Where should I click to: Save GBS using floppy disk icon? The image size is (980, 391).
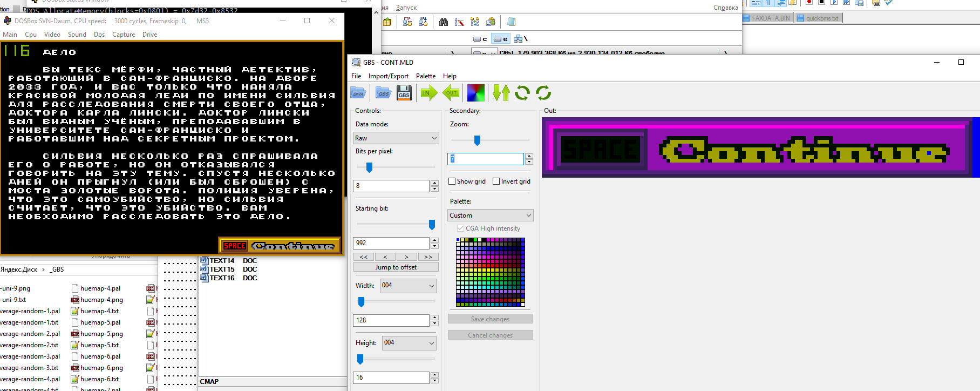pyautogui.click(x=404, y=93)
